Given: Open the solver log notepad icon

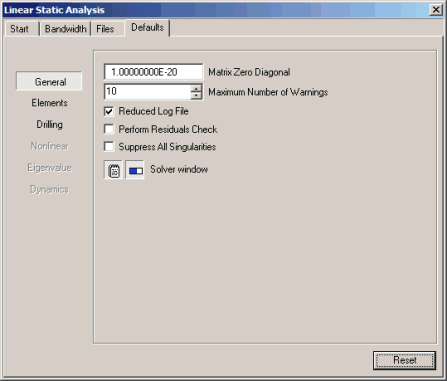Looking at the screenshot, I should click(114, 170).
